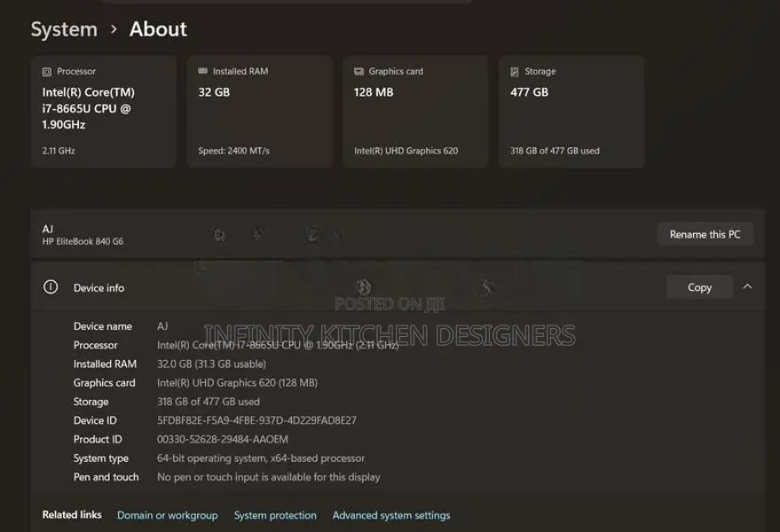Select the HP EliteBook 840 G6 model text
This screenshot has width=780, height=532.
(x=83, y=242)
